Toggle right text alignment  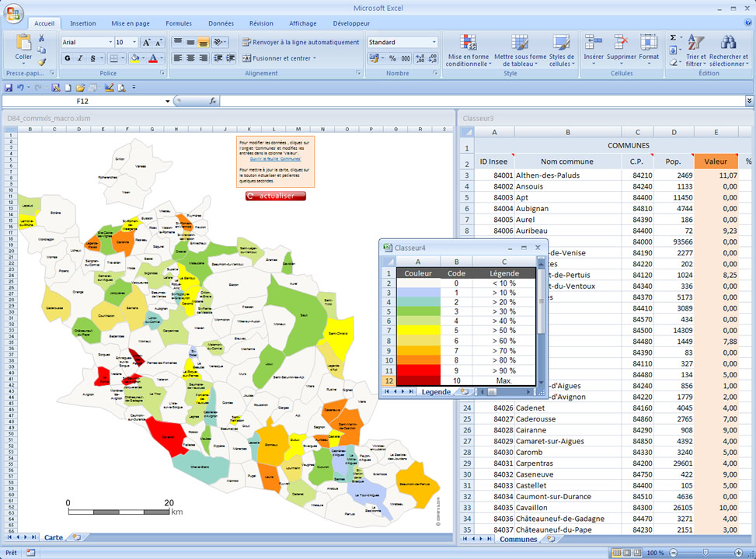tap(203, 58)
